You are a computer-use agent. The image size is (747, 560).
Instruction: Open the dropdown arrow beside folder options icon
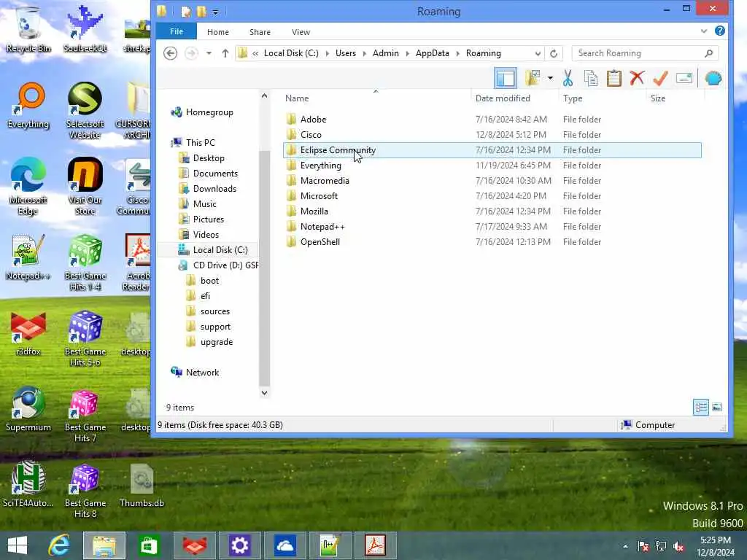click(x=550, y=78)
